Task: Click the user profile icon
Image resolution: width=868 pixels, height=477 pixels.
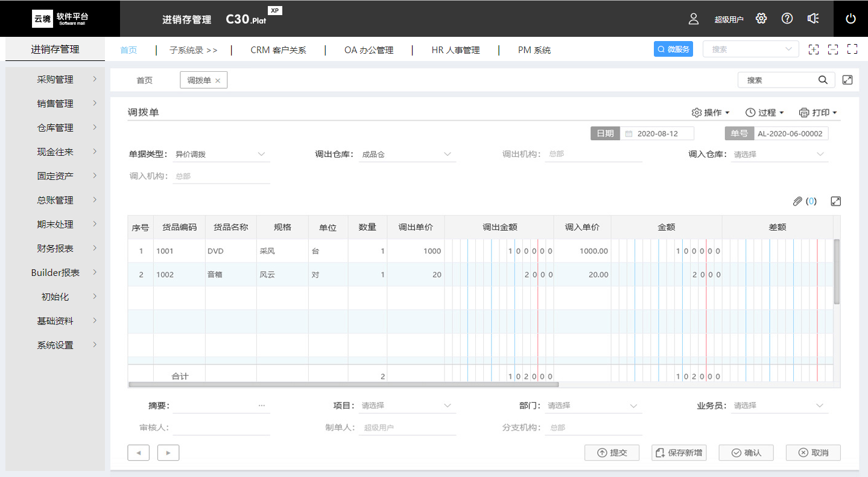Action: [694, 19]
